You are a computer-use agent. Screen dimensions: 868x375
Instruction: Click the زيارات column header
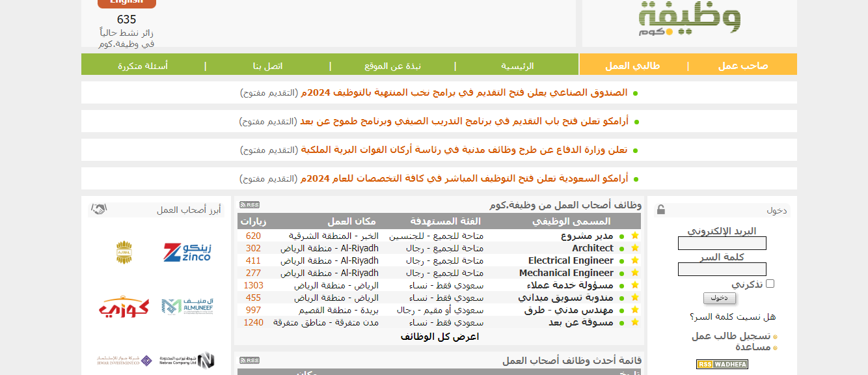tap(253, 221)
